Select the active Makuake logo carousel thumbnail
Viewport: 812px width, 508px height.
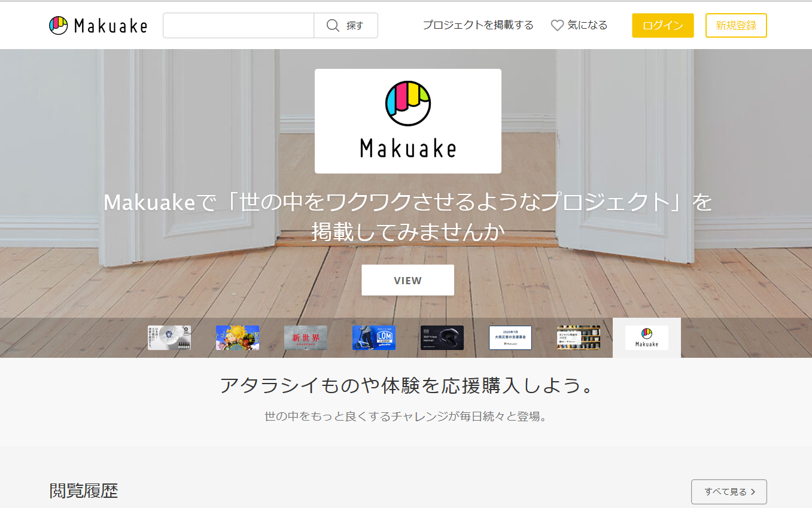click(x=647, y=338)
